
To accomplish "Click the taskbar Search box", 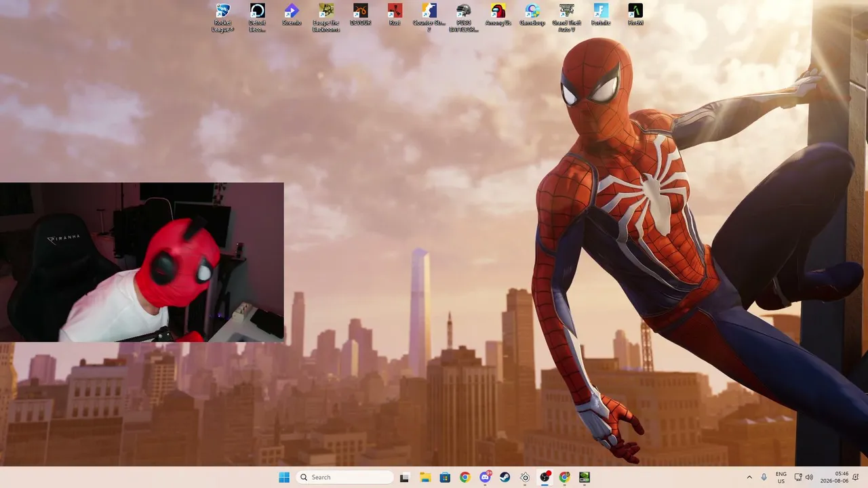I will tap(345, 477).
